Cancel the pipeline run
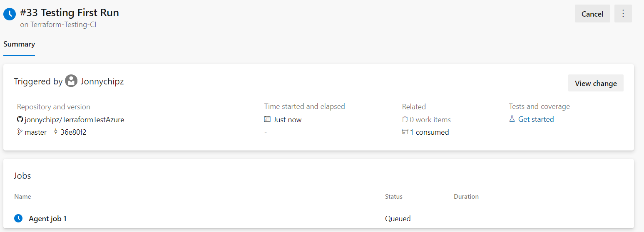 coord(592,14)
